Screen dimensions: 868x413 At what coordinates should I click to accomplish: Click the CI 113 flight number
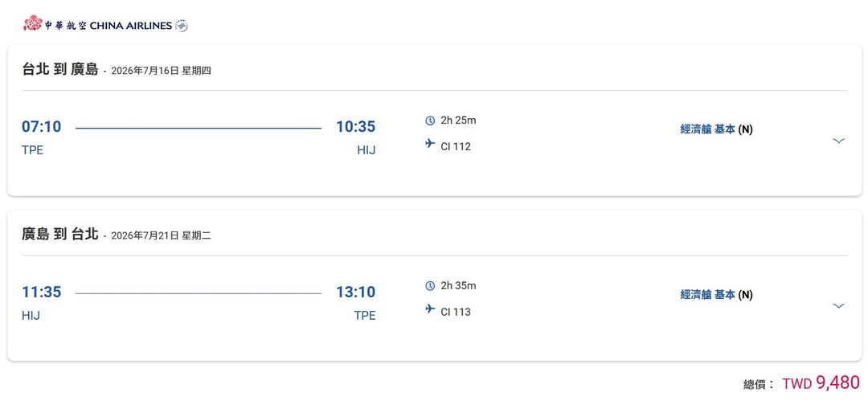pos(456,312)
